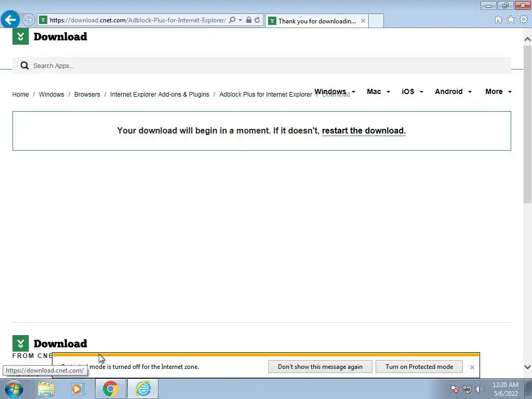Close the 'Thank you for downloading' tab
532x399 pixels.
point(363,21)
